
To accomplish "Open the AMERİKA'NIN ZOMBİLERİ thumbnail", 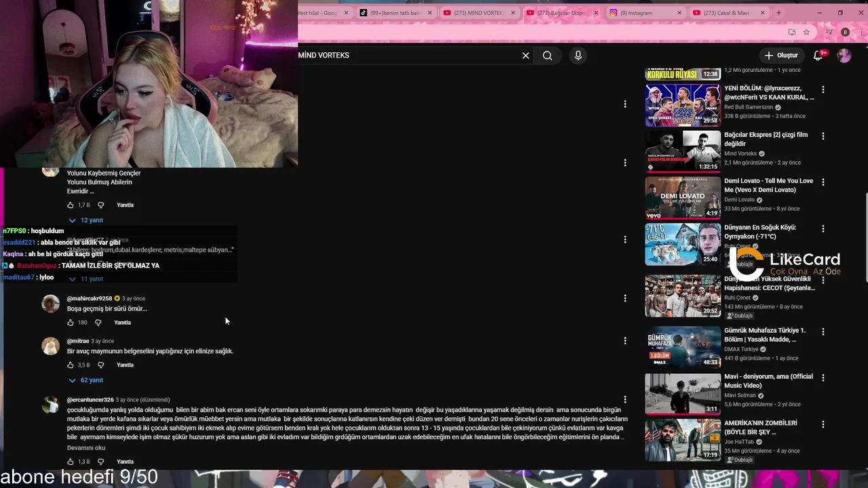I will point(683,440).
